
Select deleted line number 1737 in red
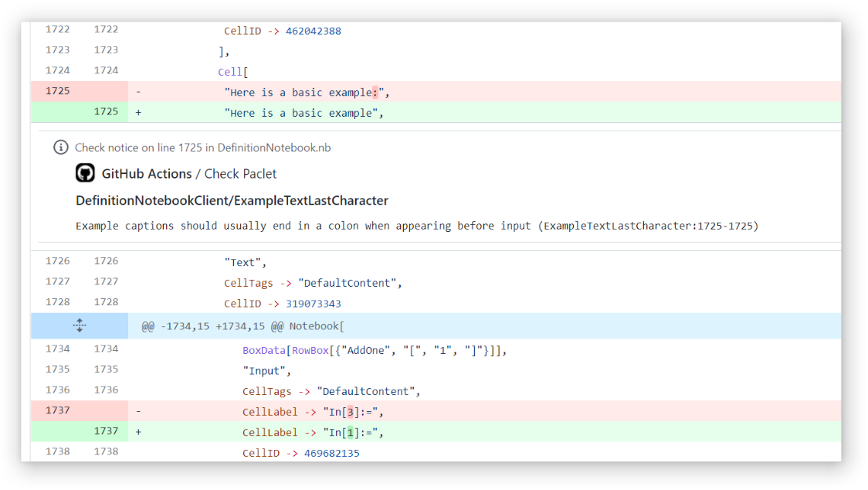coord(58,410)
